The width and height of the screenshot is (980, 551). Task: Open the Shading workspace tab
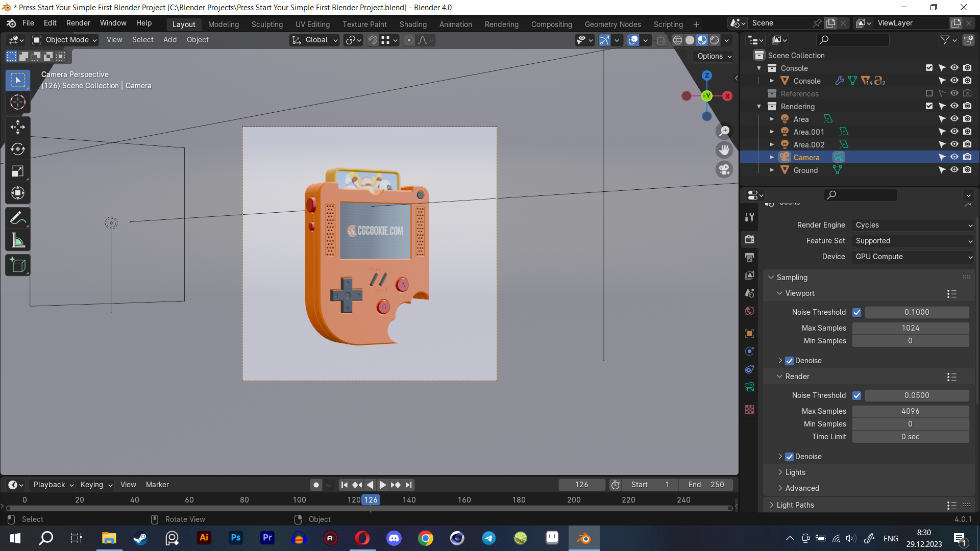[x=413, y=24]
